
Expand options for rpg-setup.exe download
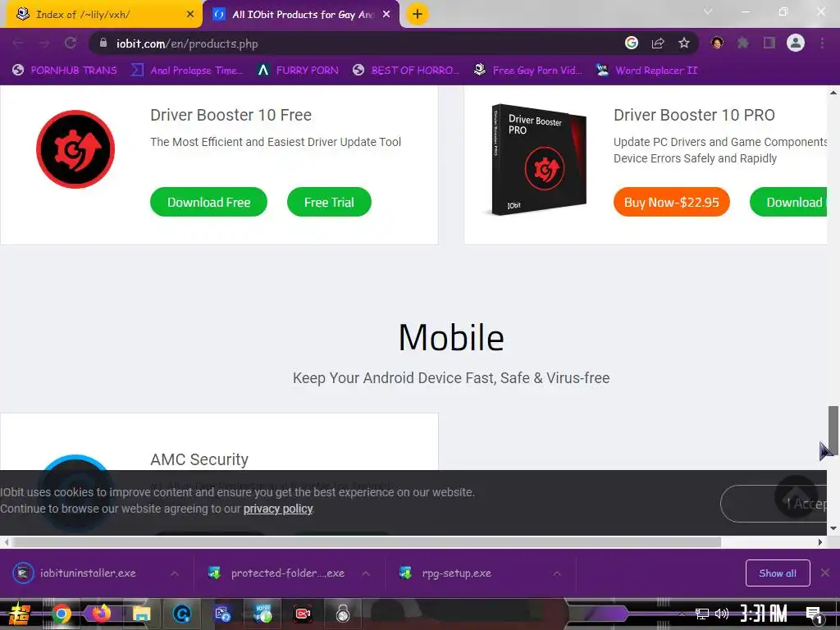point(557,573)
